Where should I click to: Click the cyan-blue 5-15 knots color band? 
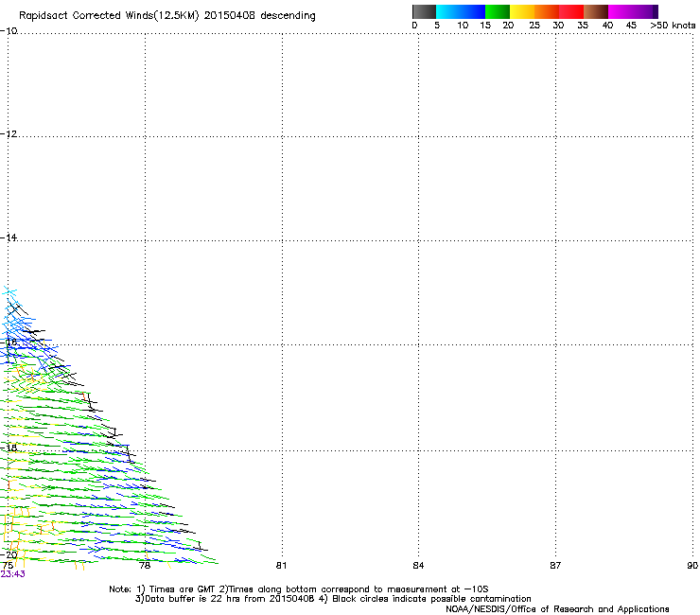coord(461,11)
